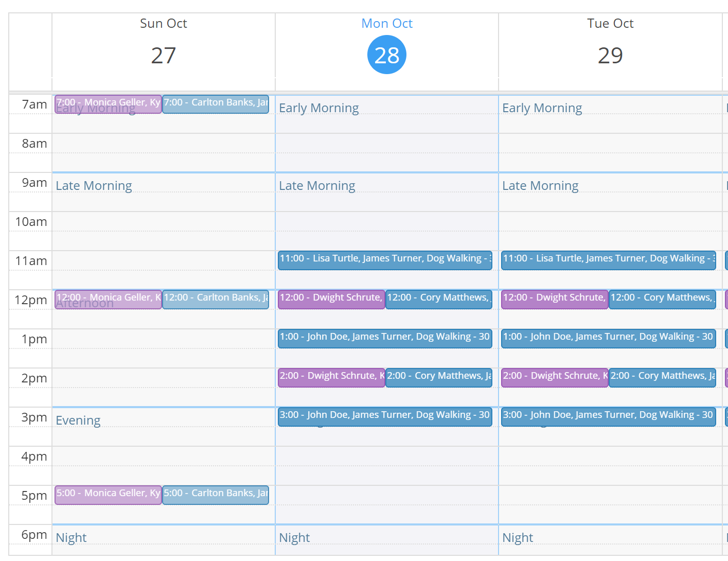
Task: Open the Tue Oct 29 day header
Action: [610, 45]
